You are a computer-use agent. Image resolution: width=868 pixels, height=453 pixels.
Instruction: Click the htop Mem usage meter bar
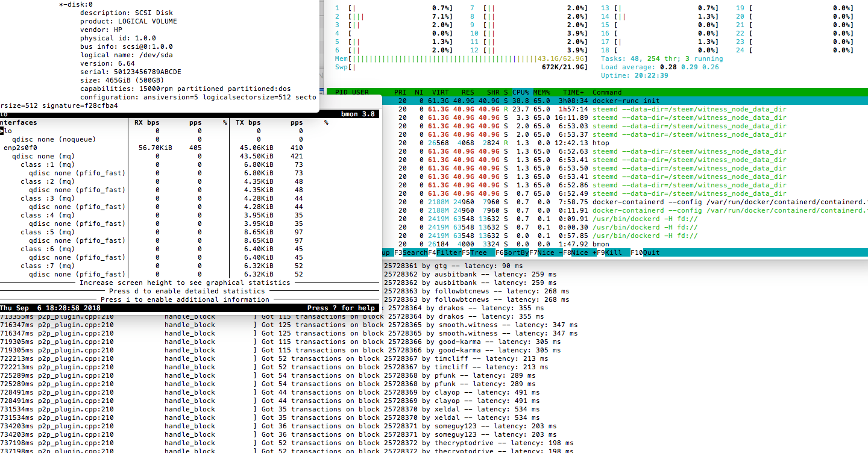pos(461,58)
